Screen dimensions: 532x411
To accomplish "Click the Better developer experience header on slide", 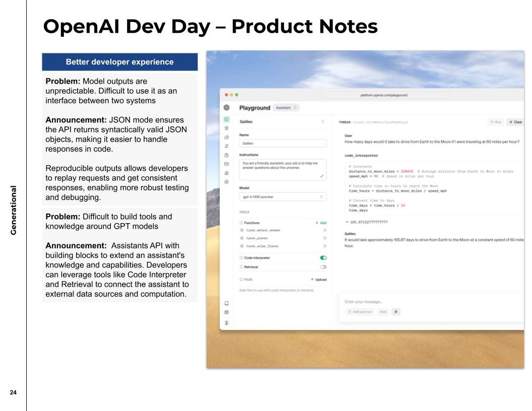I will (120, 62).
